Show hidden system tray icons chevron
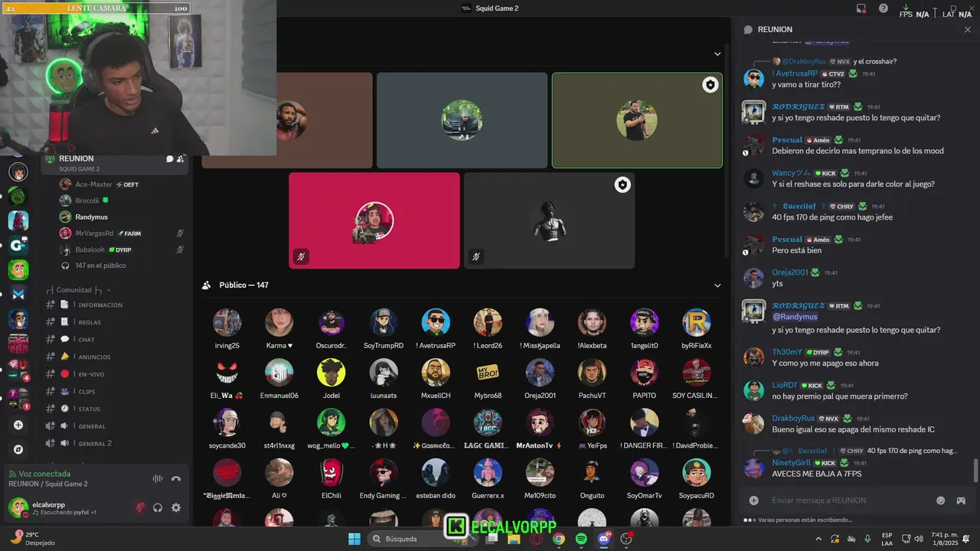Viewport: 980px width, 551px height. coord(818,539)
